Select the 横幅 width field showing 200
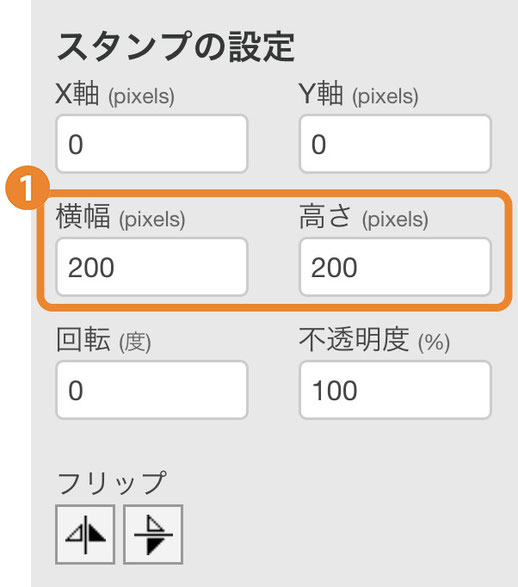Image resolution: width=518 pixels, height=587 pixels. tap(152, 267)
